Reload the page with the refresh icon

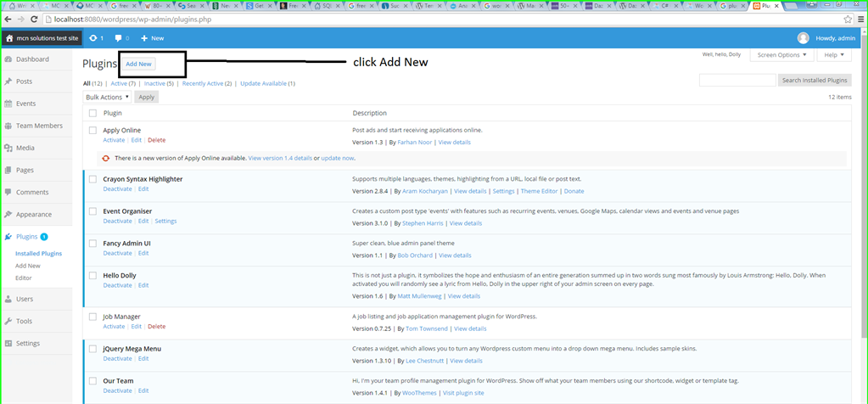(34, 19)
